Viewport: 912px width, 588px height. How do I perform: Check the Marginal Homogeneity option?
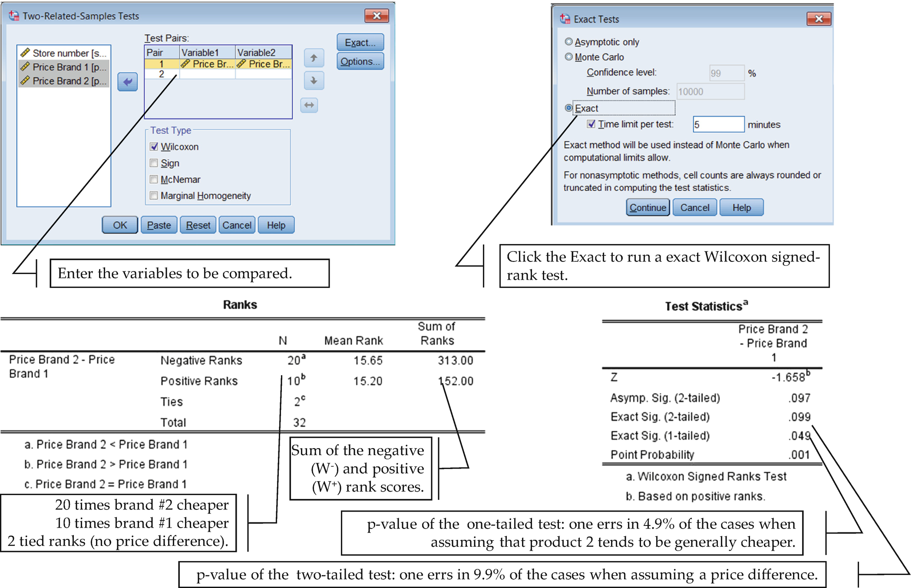pyautogui.click(x=154, y=195)
